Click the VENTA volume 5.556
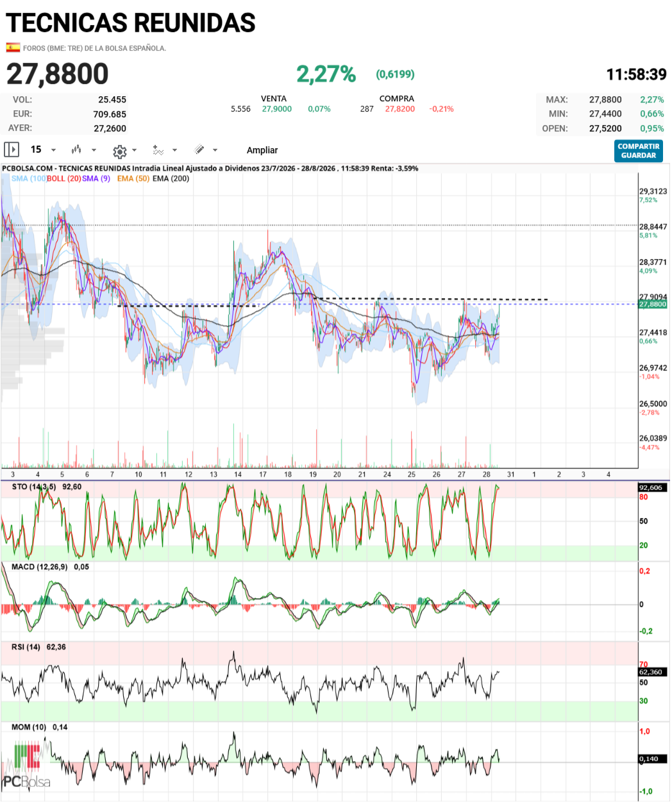The height and width of the screenshot is (802, 672). pyautogui.click(x=240, y=109)
